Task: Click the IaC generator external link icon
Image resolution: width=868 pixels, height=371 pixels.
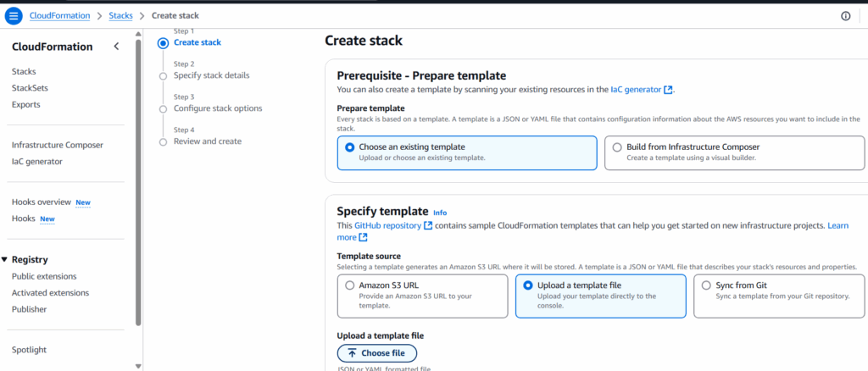Action: tap(669, 90)
